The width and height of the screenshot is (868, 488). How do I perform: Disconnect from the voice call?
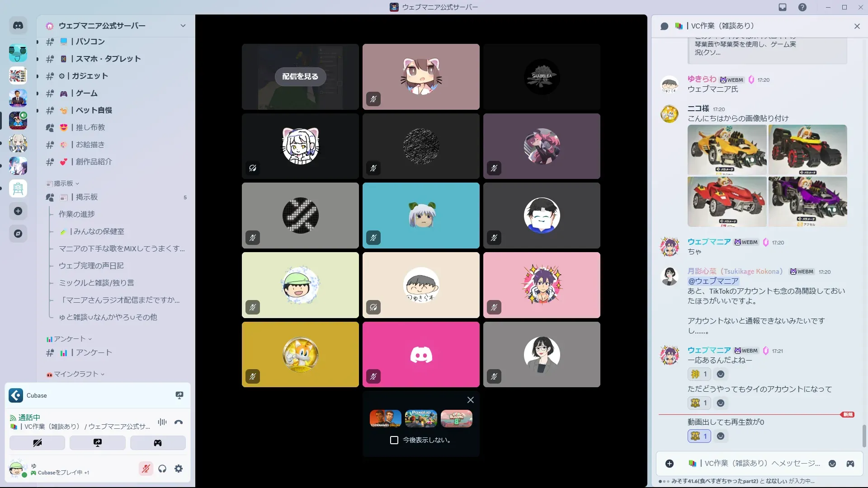179,422
